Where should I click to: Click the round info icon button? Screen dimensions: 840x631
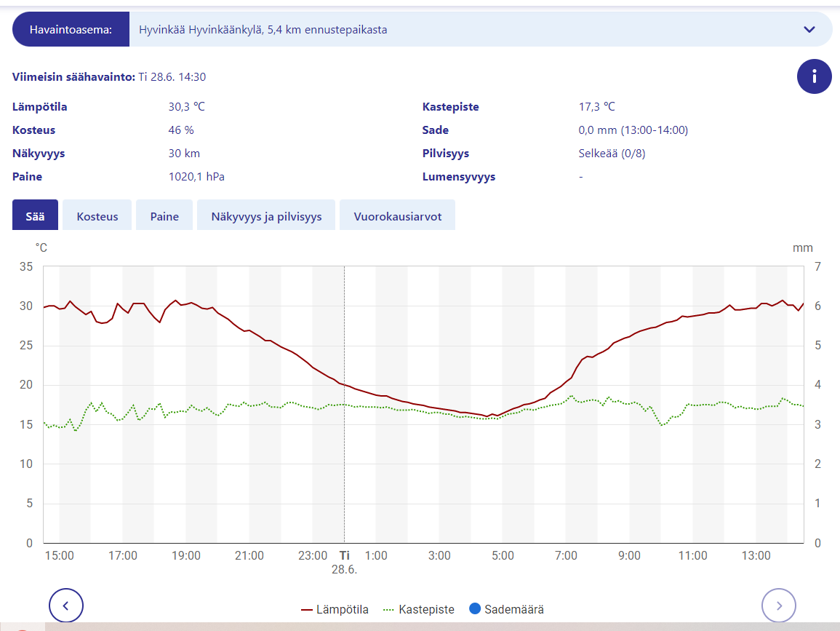tap(814, 76)
